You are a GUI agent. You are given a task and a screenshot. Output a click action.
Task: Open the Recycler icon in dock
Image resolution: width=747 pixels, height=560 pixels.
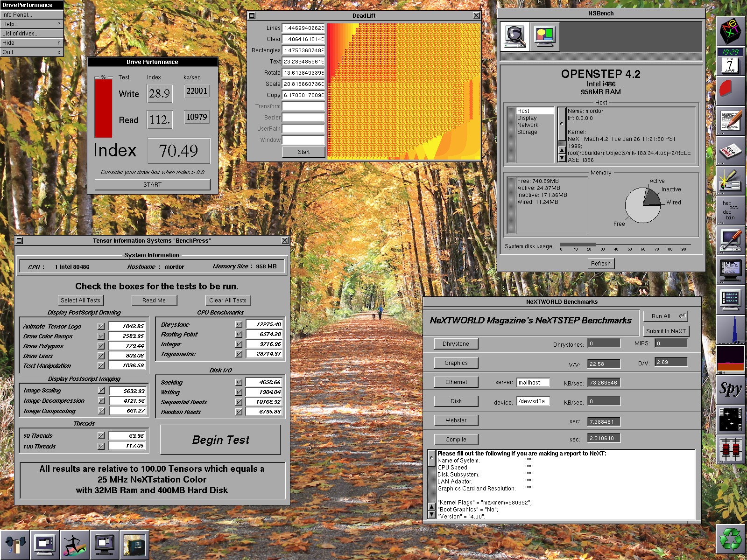pyautogui.click(x=731, y=539)
